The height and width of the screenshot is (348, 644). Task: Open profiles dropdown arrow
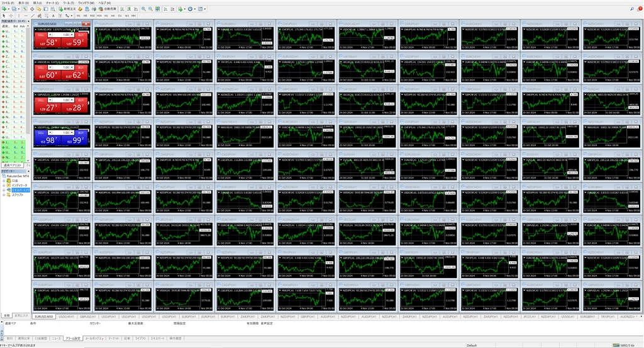click(x=19, y=9)
